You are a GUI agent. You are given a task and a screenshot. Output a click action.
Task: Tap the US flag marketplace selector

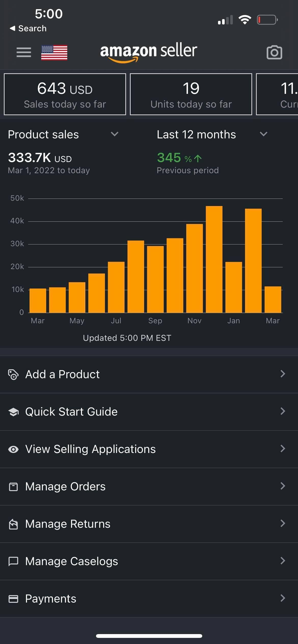(x=54, y=53)
